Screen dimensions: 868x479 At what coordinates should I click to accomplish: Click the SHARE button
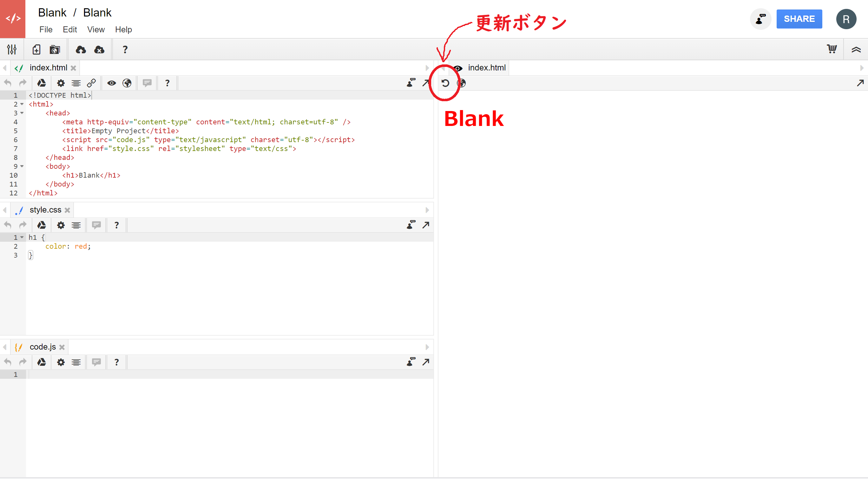pos(799,19)
